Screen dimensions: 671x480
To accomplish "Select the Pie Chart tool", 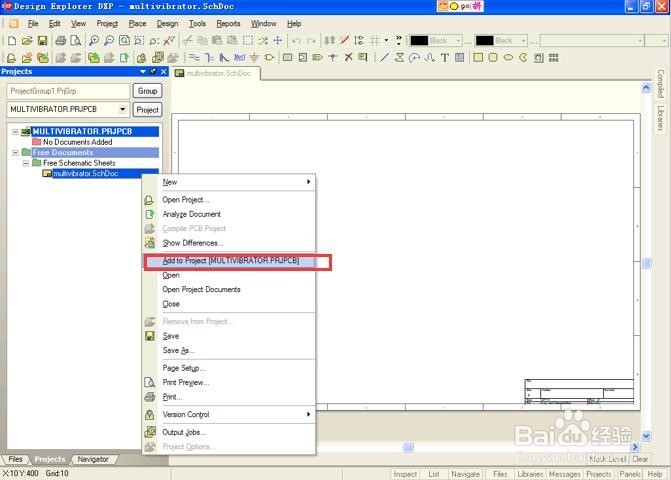I will click(x=523, y=57).
